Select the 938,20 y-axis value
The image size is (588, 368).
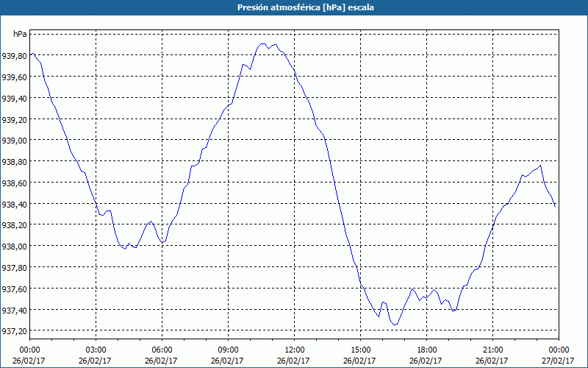[14, 225]
